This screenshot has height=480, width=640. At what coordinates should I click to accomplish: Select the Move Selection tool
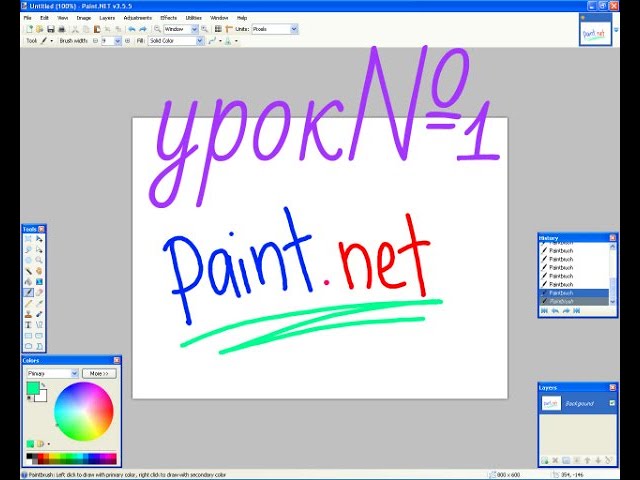coord(39,249)
